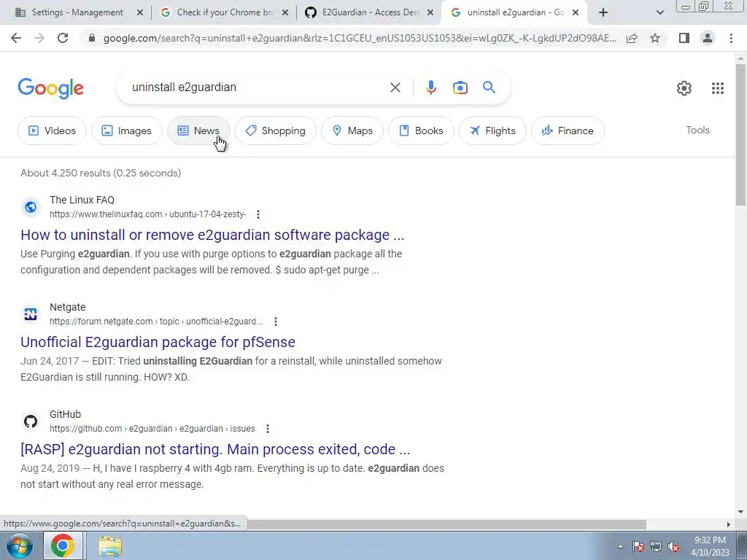Bookmark this tab with the star
747x560 pixels.
click(x=655, y=38)
